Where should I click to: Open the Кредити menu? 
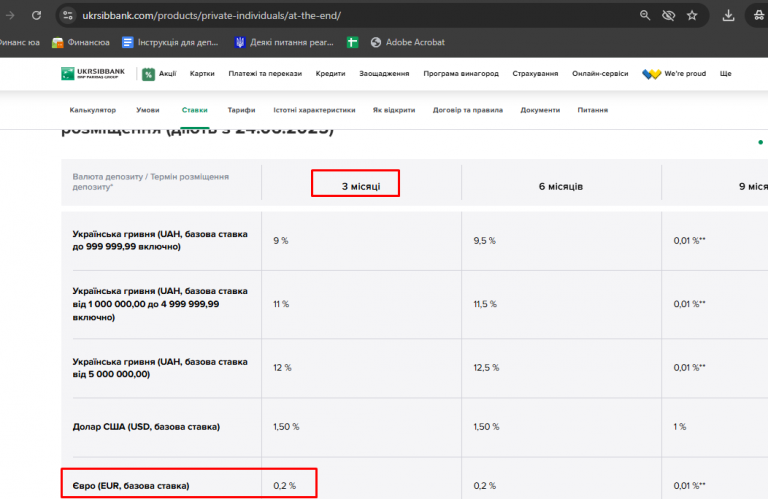coord(331,73)
